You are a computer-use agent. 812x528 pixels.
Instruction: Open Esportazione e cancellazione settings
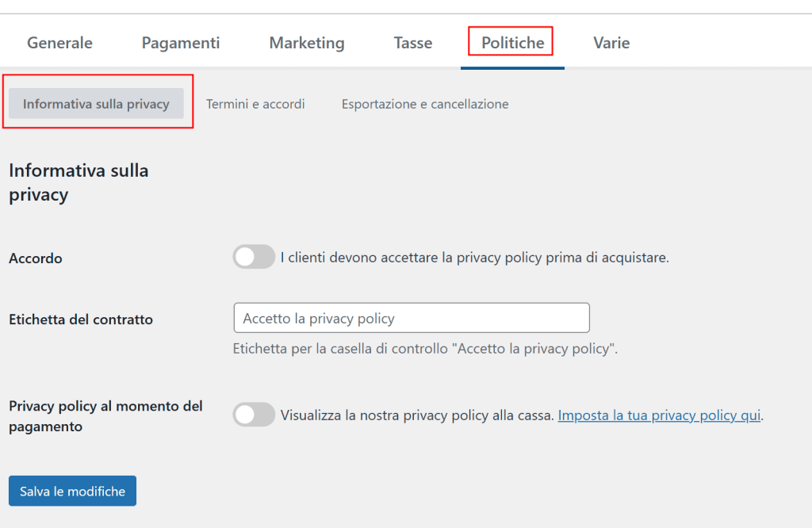pos(424,103)
